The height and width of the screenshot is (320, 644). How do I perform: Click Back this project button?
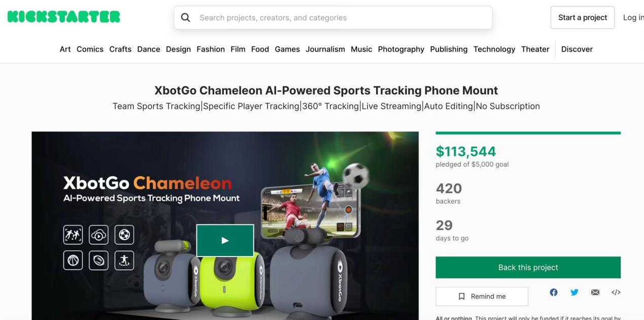tap(528, 267)
